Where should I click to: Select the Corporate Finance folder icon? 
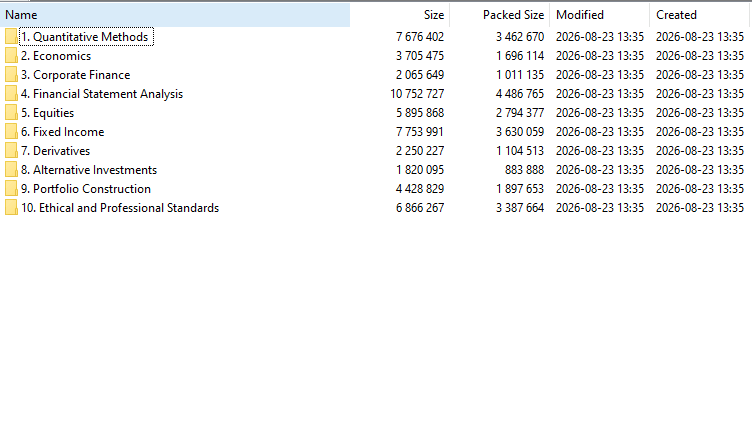[11, 75]
